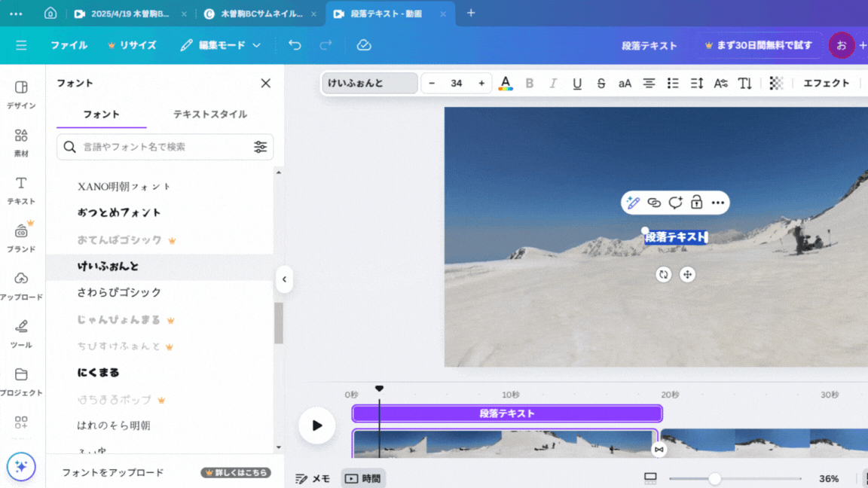
Task: Collapse the font side panel
Action: click(x=284, y=279)
